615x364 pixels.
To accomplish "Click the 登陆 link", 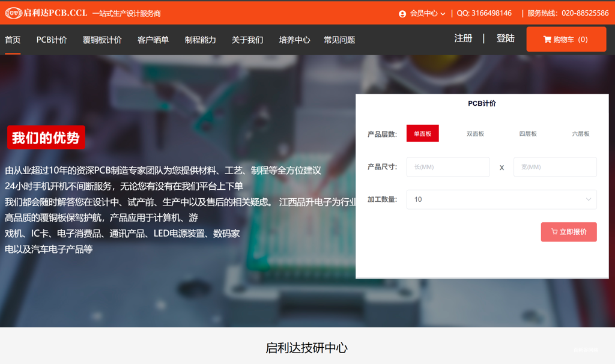I will pyautogui.click(x=505, y=38).
